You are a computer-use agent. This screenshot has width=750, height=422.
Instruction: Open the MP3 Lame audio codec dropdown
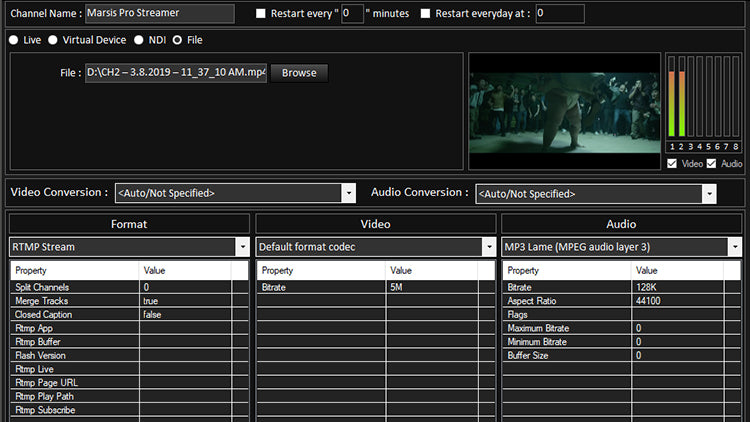tap(734, 246)
